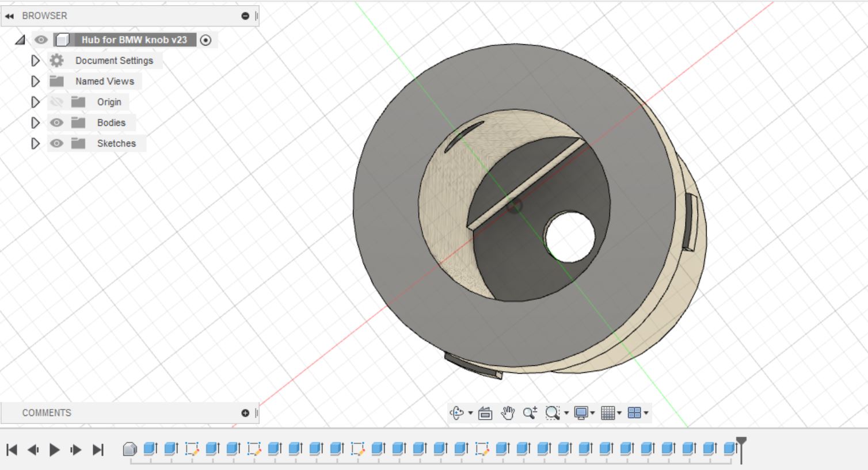868x470 pixels.
Task: Expand the Bodies folder tree
Action: tap(35, 123)
